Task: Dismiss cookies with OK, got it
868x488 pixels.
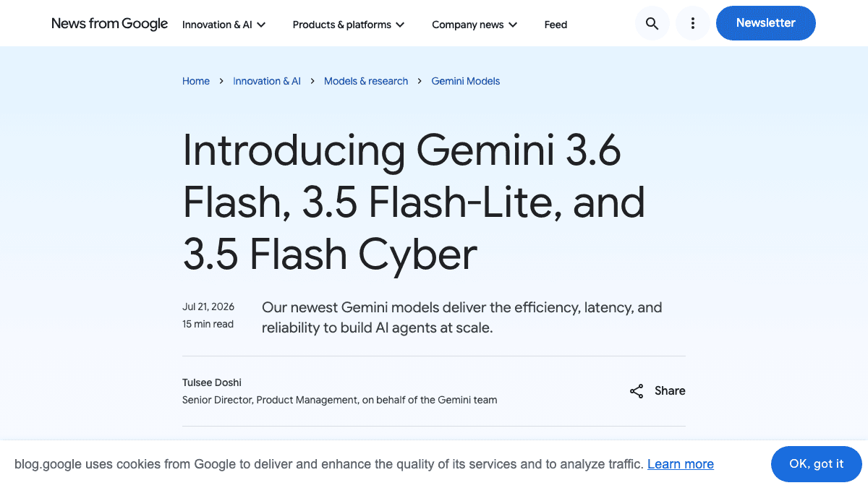Action: [x=817, y=464]
